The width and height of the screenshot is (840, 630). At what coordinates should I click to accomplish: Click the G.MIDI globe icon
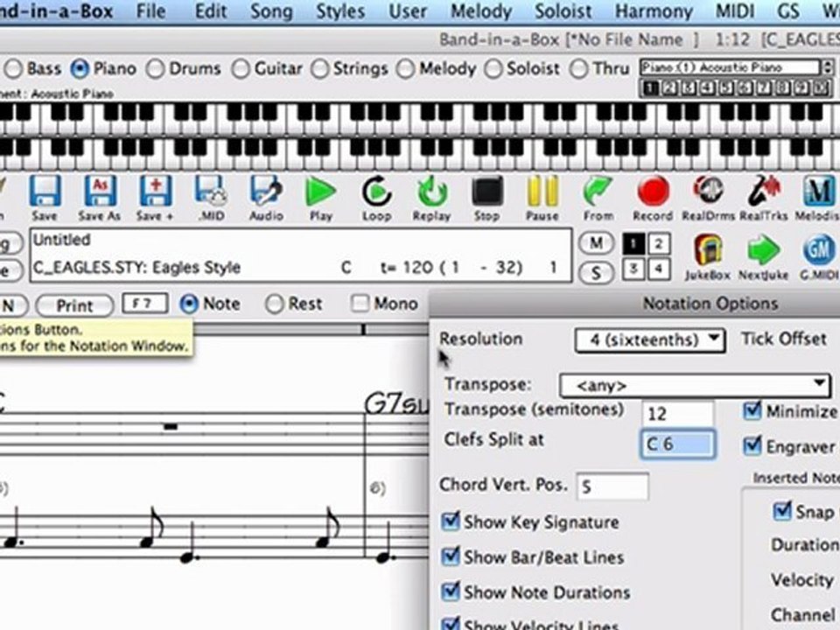click(819, 251)
